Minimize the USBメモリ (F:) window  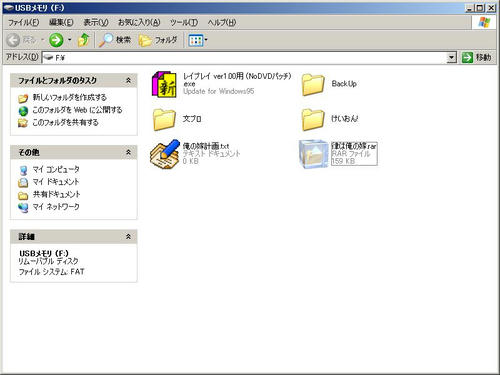pos(470,8)
